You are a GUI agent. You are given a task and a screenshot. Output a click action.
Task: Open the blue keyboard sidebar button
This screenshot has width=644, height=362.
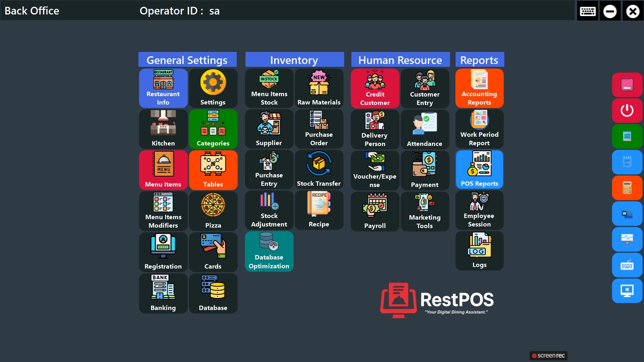coord(627,265)
